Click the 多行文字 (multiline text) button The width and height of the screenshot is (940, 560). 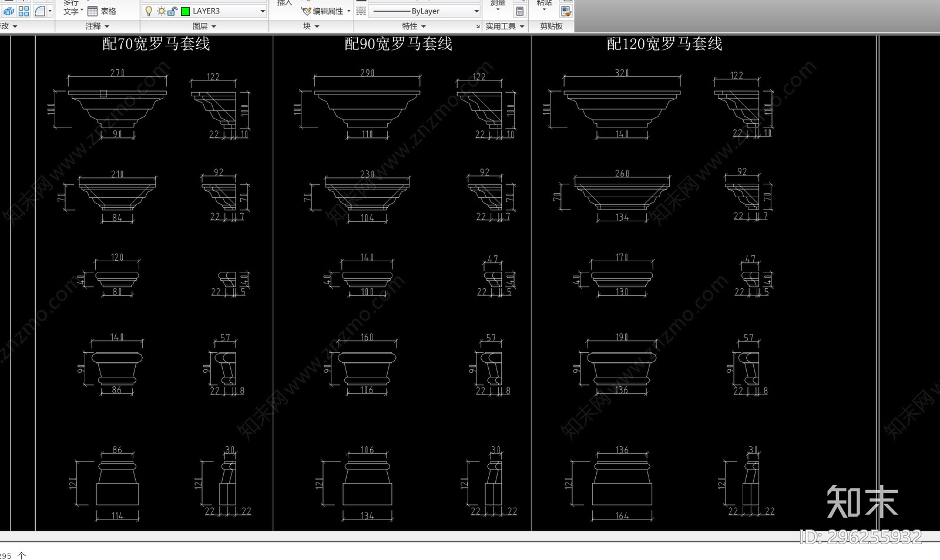[71, 8]
